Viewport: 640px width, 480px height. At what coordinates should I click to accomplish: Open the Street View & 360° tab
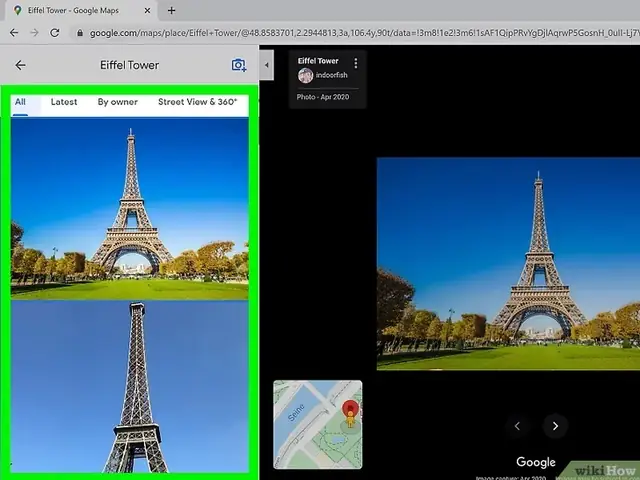(x=198, y=102)
